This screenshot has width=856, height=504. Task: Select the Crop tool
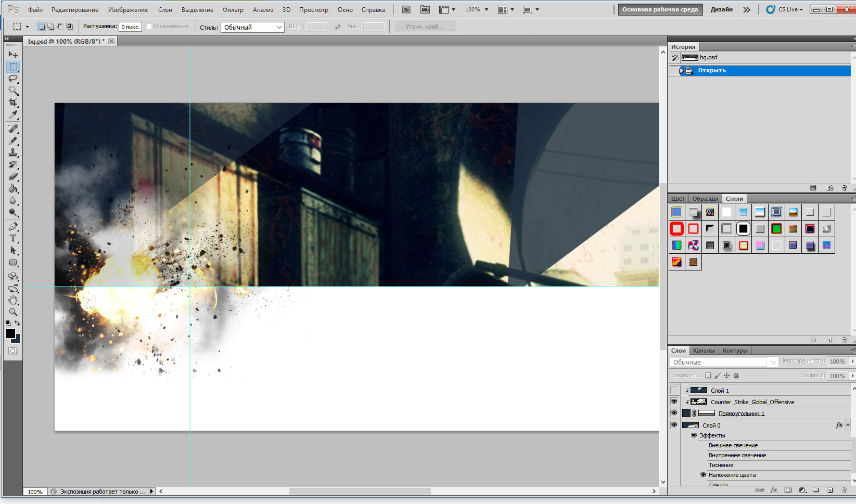[x=13, y=102]
